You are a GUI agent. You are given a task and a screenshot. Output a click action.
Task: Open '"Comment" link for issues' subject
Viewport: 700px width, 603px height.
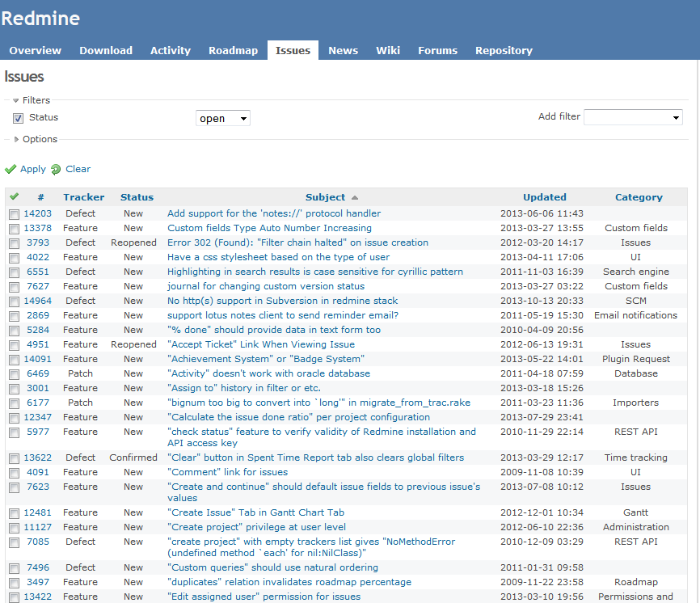[227, 472]
